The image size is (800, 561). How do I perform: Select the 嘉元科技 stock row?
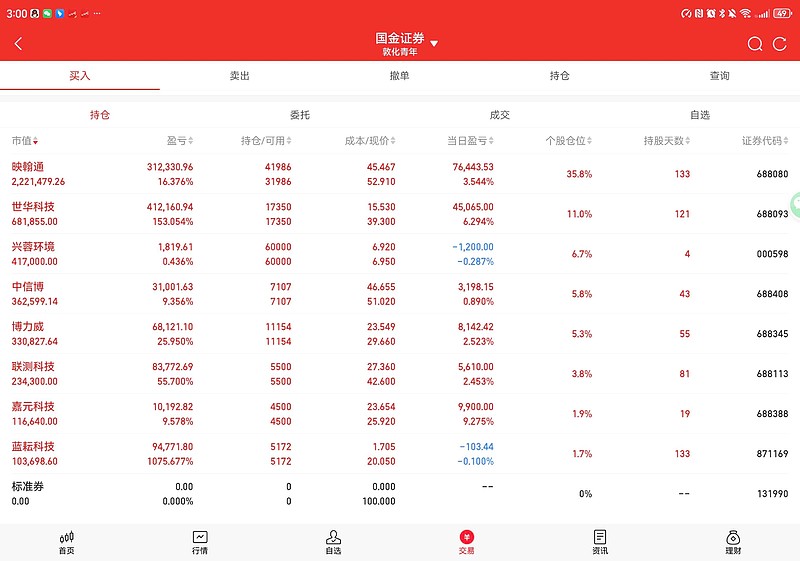tap(400, 414)
